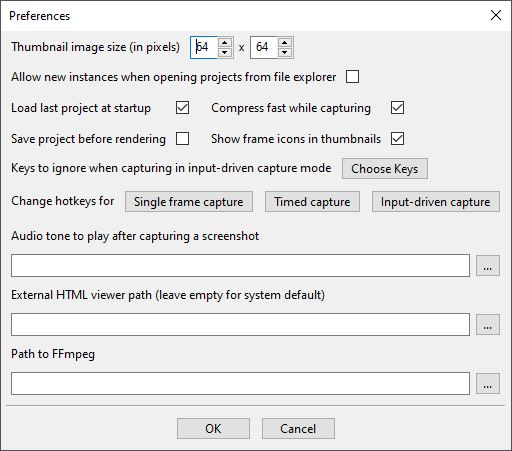512x451 pixels.
Task: Browse for external HTML viewer path
Action: click(488, 324)
